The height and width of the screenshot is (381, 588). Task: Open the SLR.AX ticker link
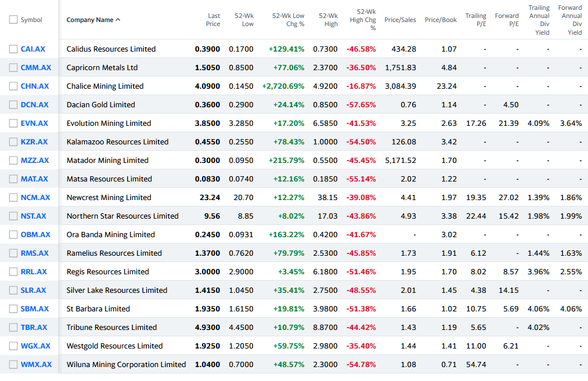click(33, 290)
